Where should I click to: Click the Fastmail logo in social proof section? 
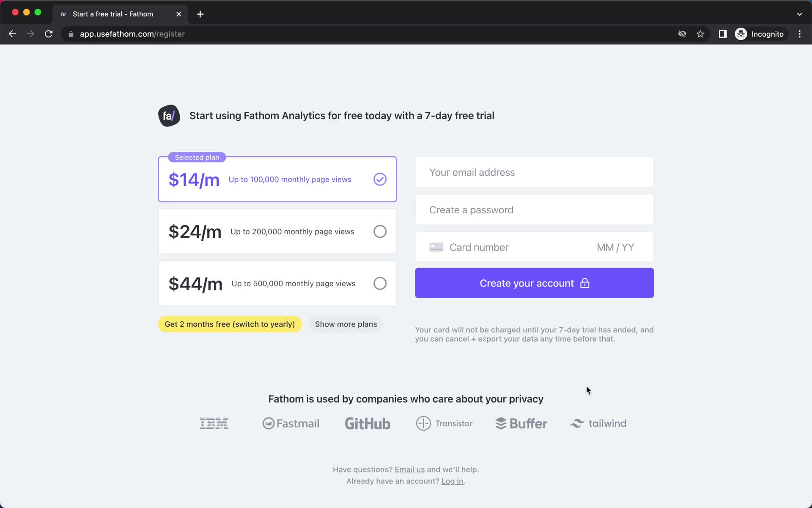[290, 423]
